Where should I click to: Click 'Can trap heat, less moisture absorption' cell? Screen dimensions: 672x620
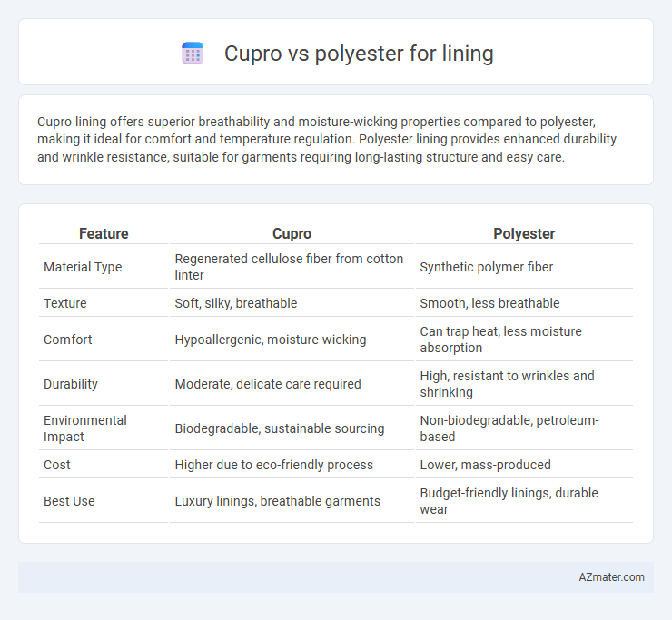(x=524, y=340)
